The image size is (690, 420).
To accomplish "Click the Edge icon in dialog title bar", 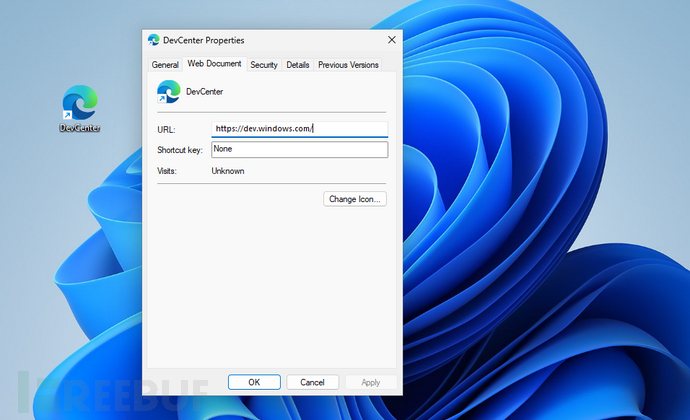I will 154,40.
